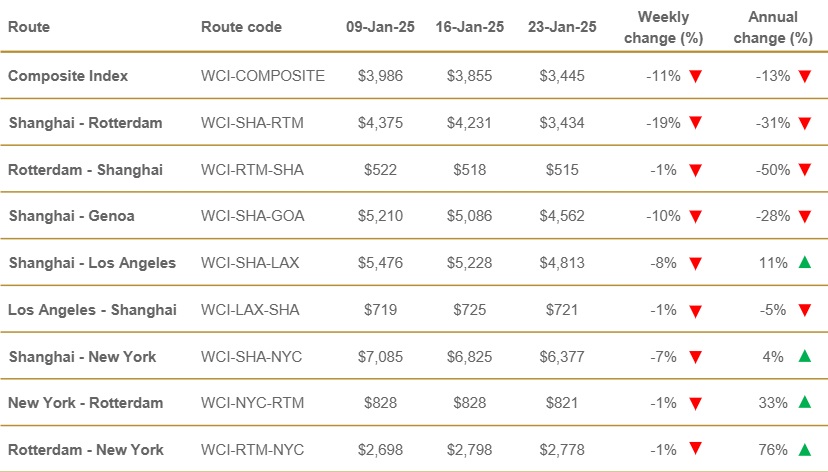
Task: Click the Route code column header
Action: (241, 27)
